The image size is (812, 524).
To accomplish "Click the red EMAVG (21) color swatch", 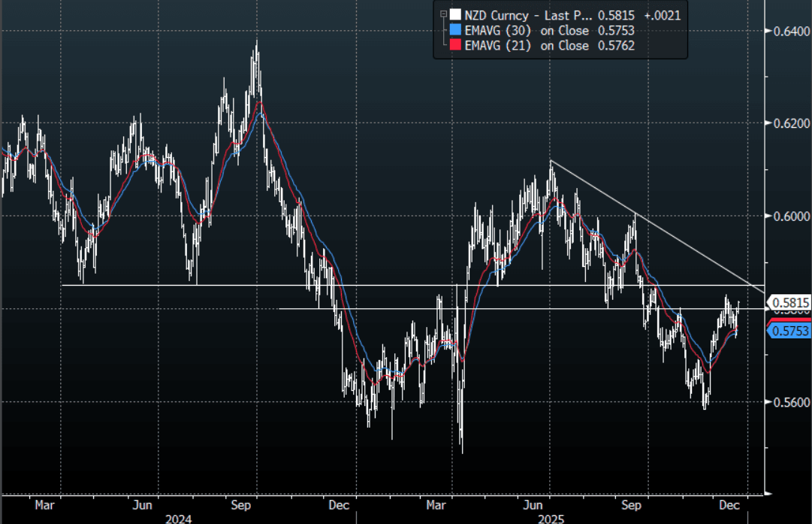I will [455, 45].
